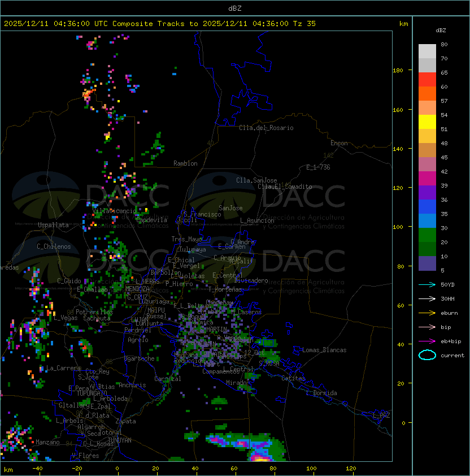The width and height of the screenshot is (470, 476).
Task: Click the 'Ugarteche' map label
Action: [x=140, y=358]
